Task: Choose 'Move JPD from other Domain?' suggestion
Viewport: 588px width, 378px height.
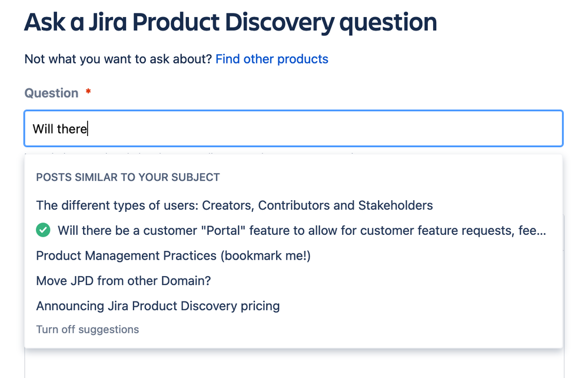Action: tap(124, 281)
